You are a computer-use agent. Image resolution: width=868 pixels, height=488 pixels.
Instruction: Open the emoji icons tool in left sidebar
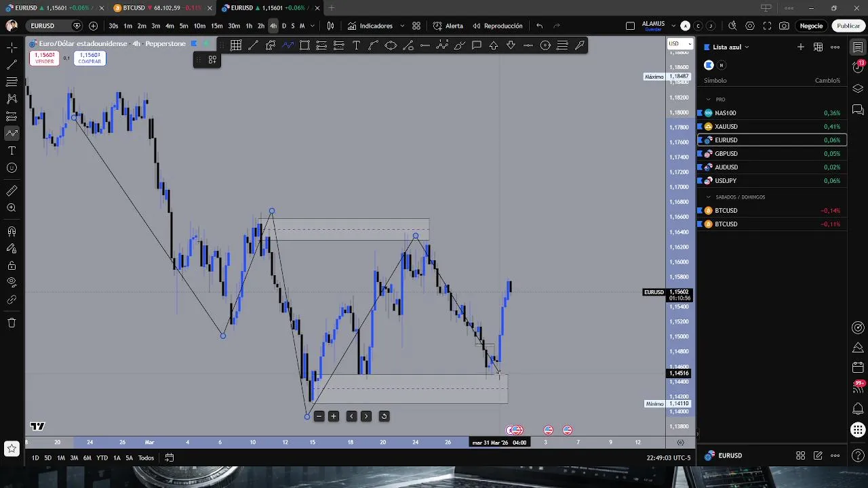click(x=12, y=168)
